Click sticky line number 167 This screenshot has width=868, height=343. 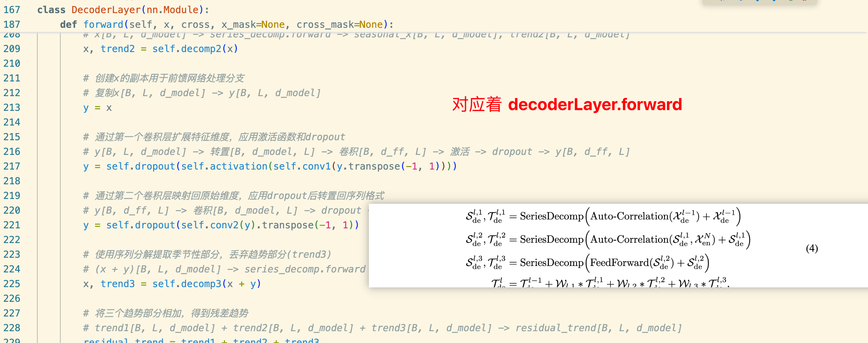point(12,10)
